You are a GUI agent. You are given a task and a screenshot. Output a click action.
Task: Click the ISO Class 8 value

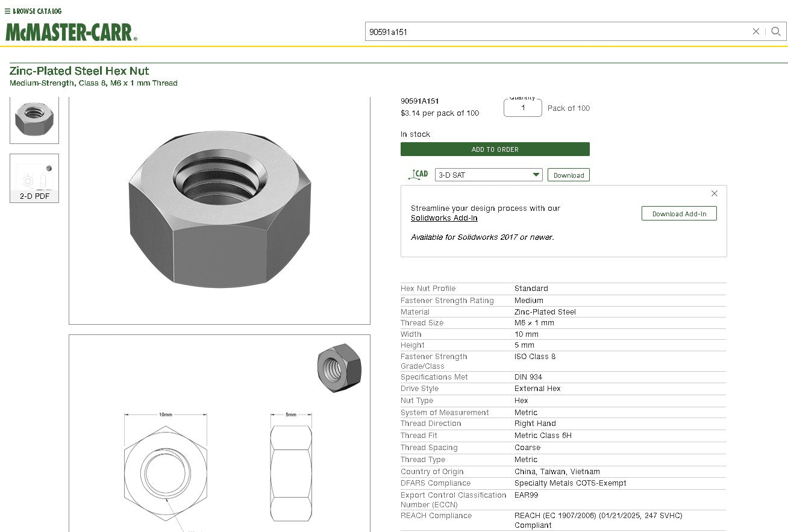click(x=535, y=357)
